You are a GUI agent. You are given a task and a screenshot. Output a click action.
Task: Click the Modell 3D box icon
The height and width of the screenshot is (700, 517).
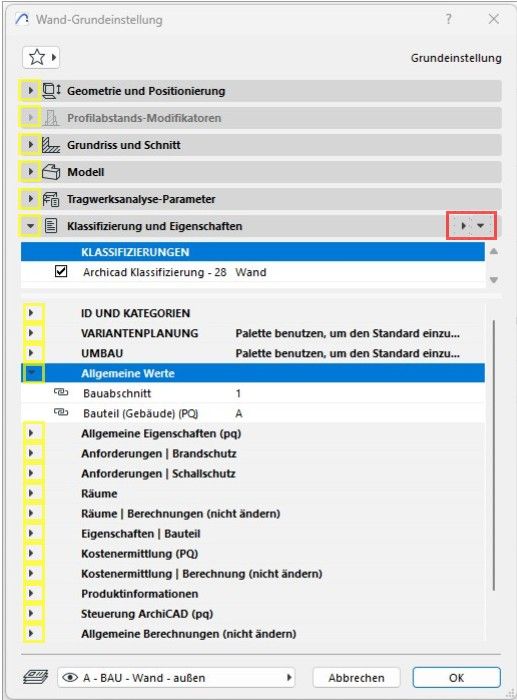[51, 172]
